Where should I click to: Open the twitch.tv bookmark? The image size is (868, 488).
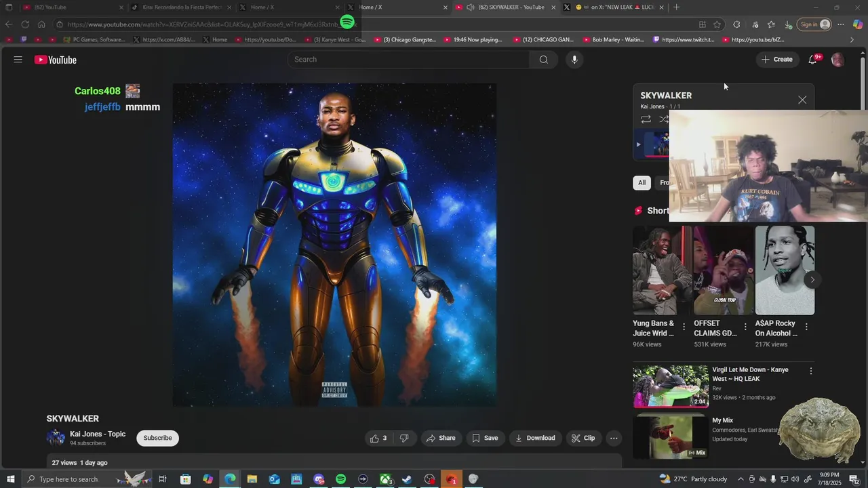[684, 39]
